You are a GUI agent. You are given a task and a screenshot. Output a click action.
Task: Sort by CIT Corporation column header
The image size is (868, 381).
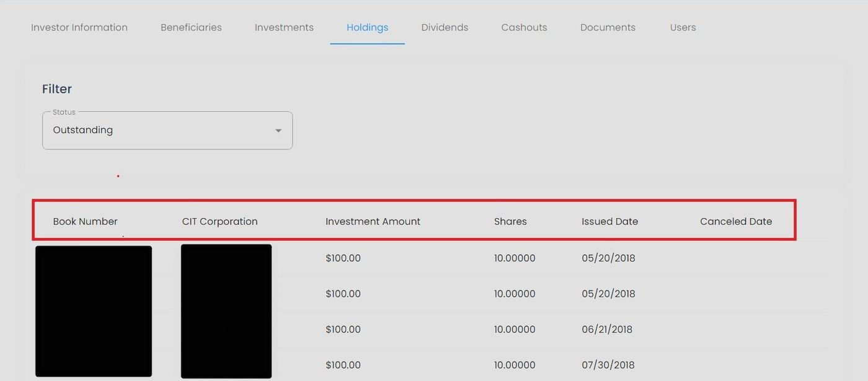(x=219, y=221)
